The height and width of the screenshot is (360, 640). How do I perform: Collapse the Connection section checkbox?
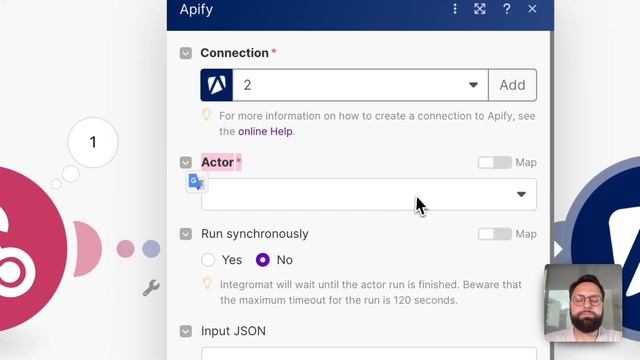click(186, 53)
